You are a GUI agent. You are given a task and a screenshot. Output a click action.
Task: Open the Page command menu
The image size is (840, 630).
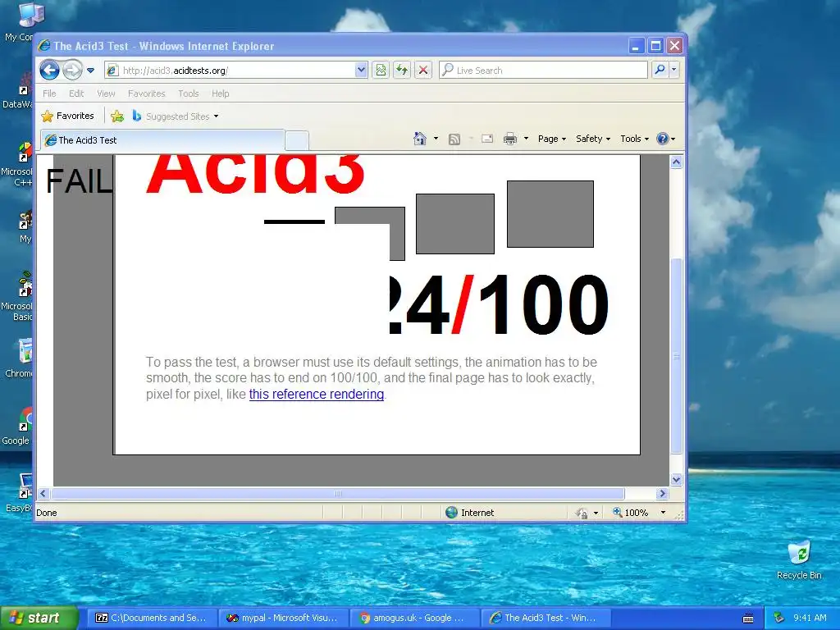[552, 139]
